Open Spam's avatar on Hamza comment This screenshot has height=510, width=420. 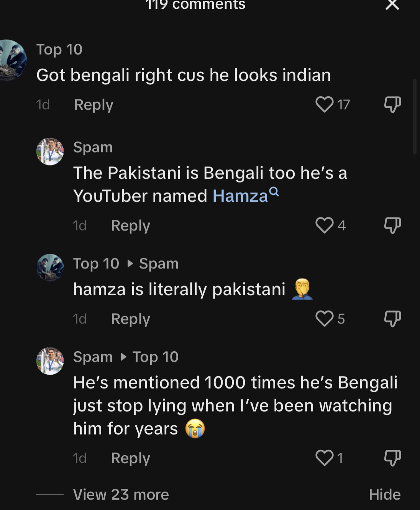click(50, 151)
